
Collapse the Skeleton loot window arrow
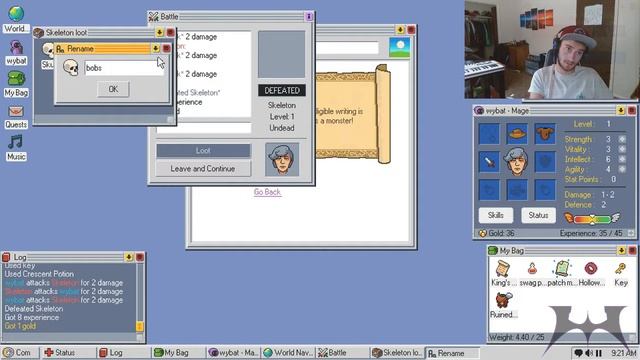160,32
